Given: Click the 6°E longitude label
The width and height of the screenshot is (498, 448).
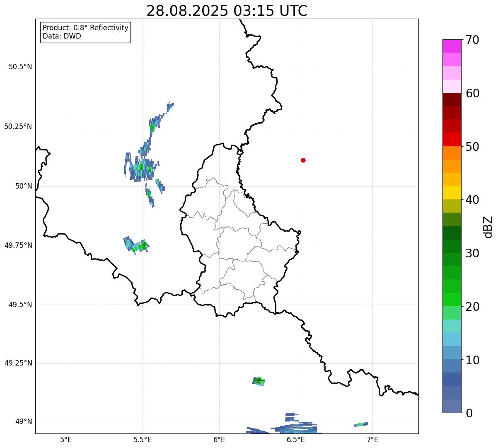Looking at the screenshot, I should tap(219, 439).
